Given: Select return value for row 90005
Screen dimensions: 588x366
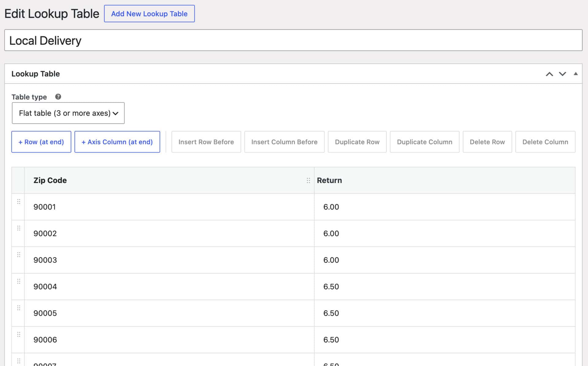Looking at the screenshot, I should point(445,313).
